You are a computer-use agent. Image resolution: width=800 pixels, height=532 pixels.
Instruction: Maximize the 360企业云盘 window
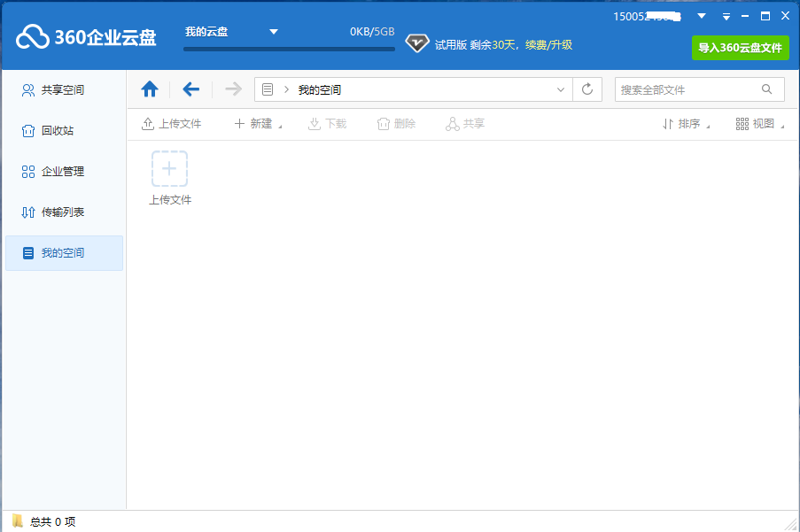765,16
